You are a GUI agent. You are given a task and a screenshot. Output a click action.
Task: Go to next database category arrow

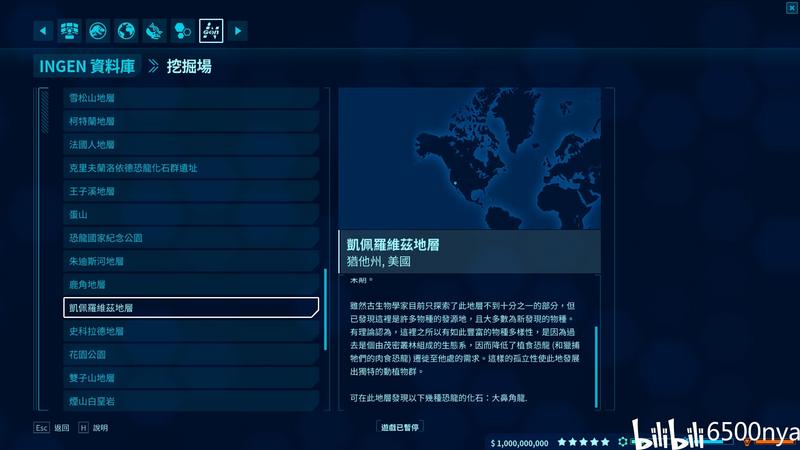[238, 31]
